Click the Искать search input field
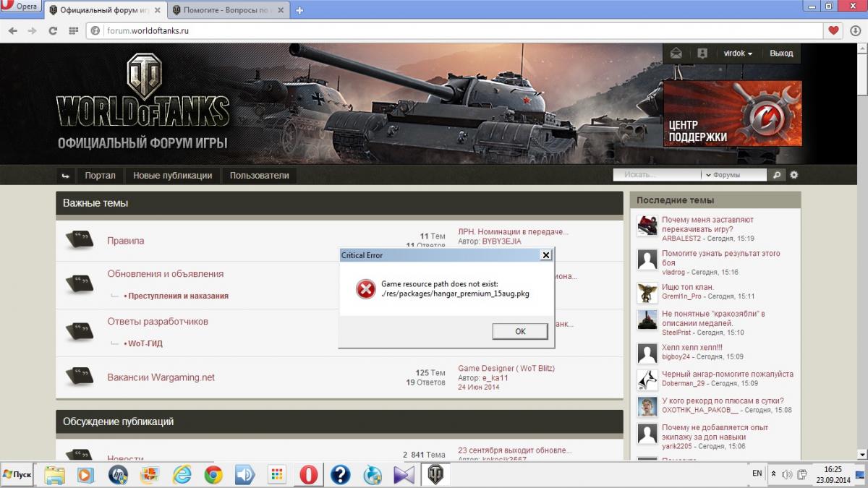The image size is (868, 488). 657,175
